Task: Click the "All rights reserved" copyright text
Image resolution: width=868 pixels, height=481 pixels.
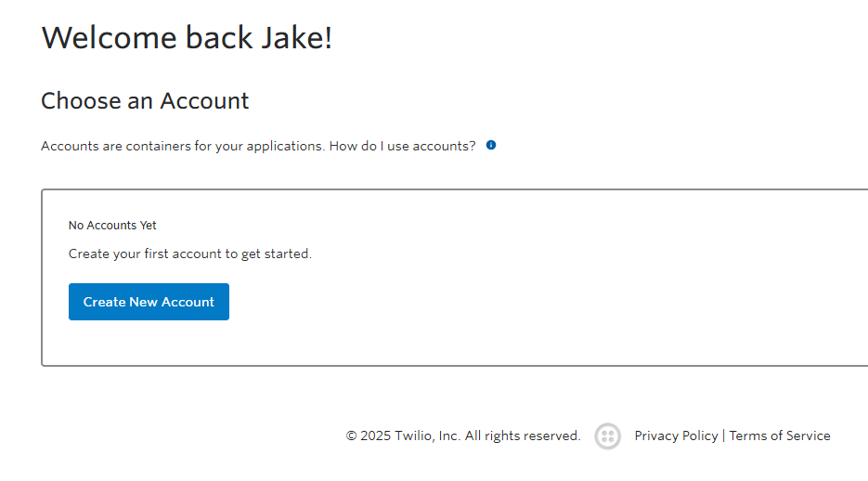Action: coord(523,435)
